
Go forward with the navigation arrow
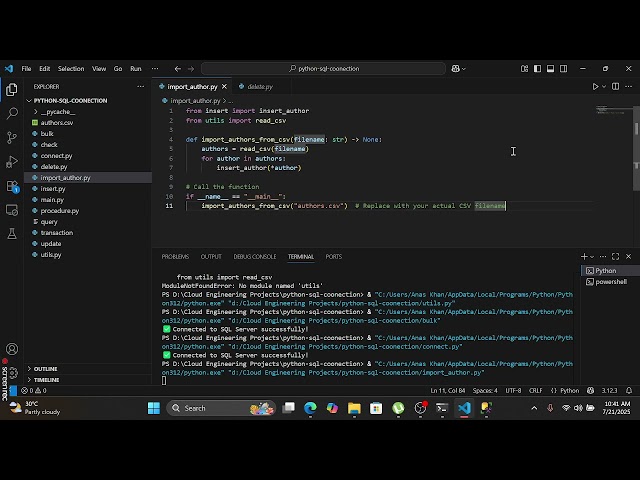pos(191,69)
